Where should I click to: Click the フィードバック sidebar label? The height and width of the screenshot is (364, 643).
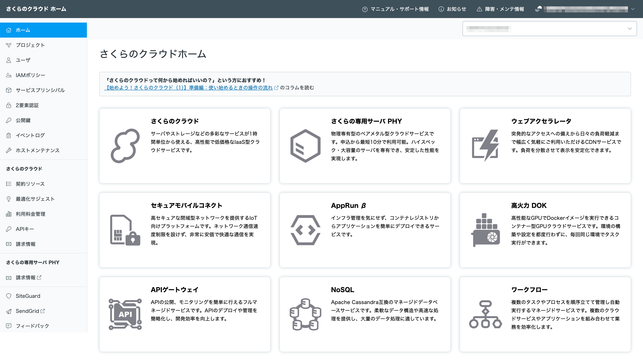[32, 326]
